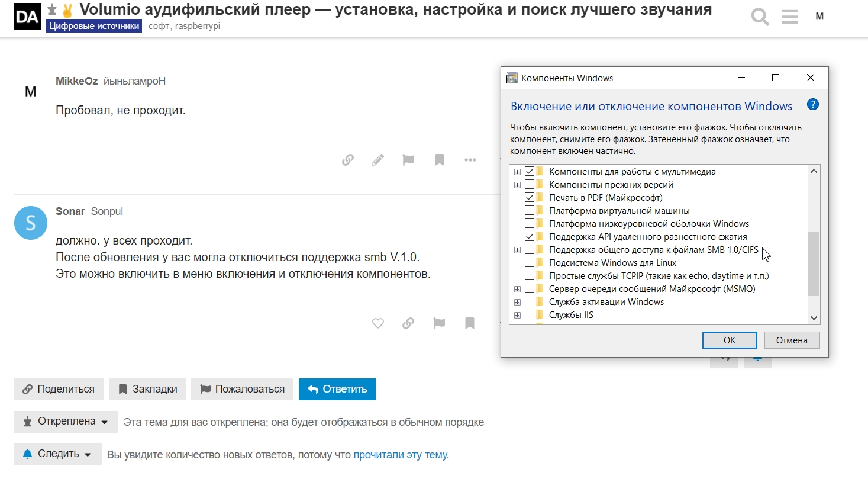The height and width of the screenshot is (479, 868).
Task: Open Цифровые источники category badge
Action: (x=94, y=26)
